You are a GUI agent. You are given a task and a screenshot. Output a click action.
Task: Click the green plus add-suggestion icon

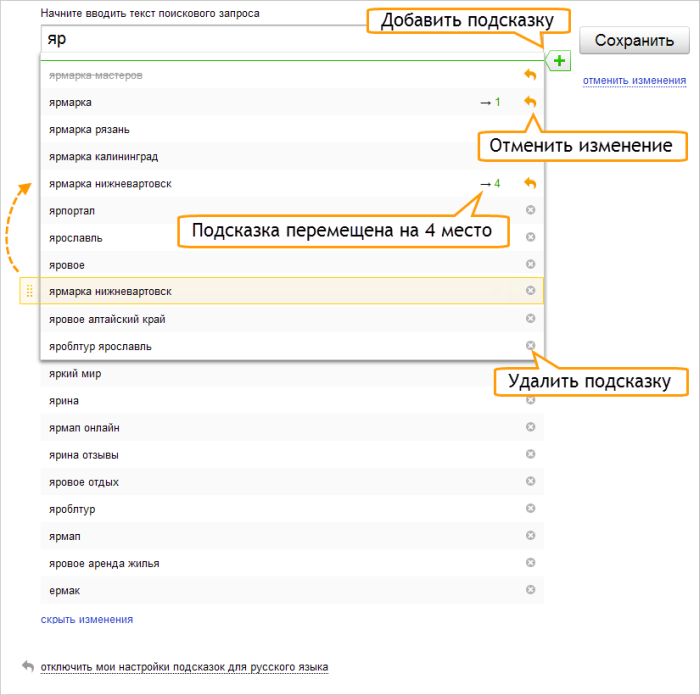[559, 61]
